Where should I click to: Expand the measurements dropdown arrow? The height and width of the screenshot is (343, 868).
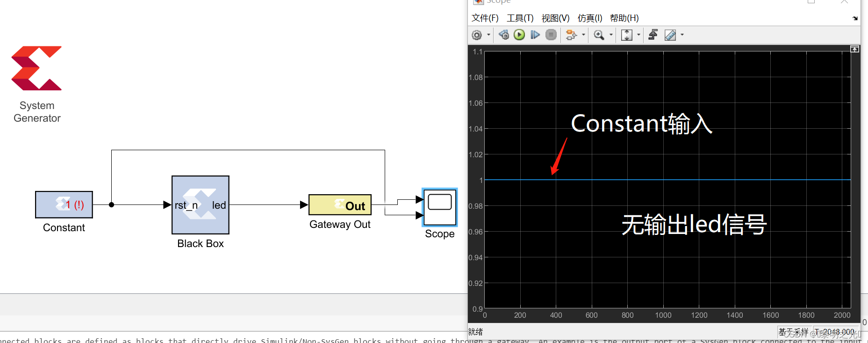[682, 35]
